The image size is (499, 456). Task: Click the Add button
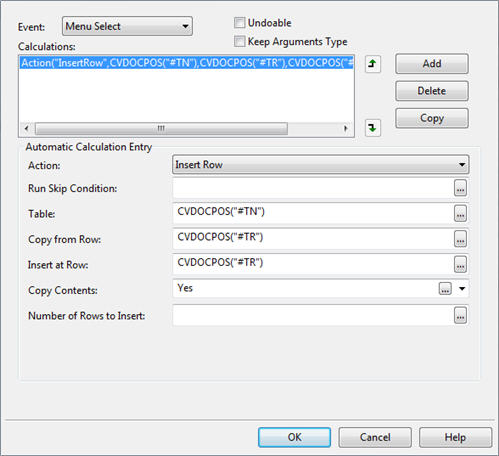point(432,64)
